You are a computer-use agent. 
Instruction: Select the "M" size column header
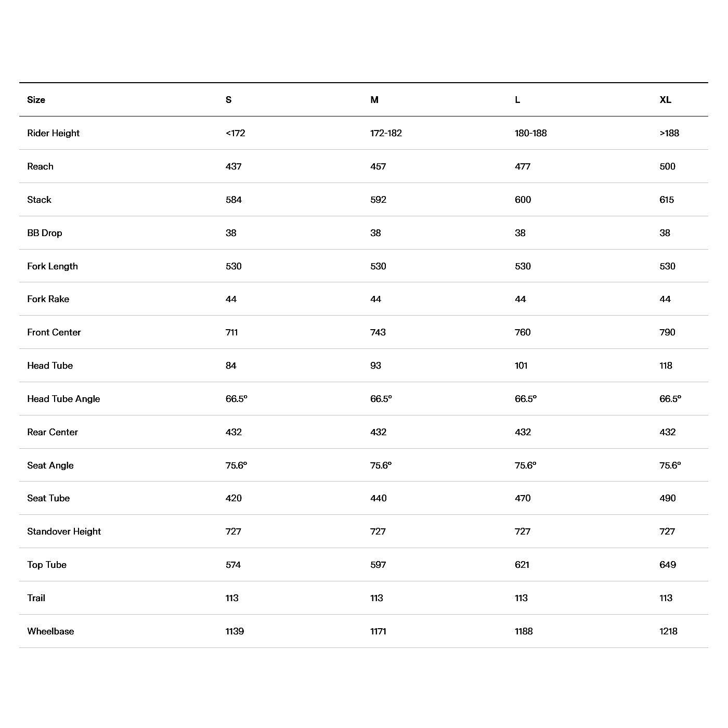pyautogui.click(x=374, y=100)
